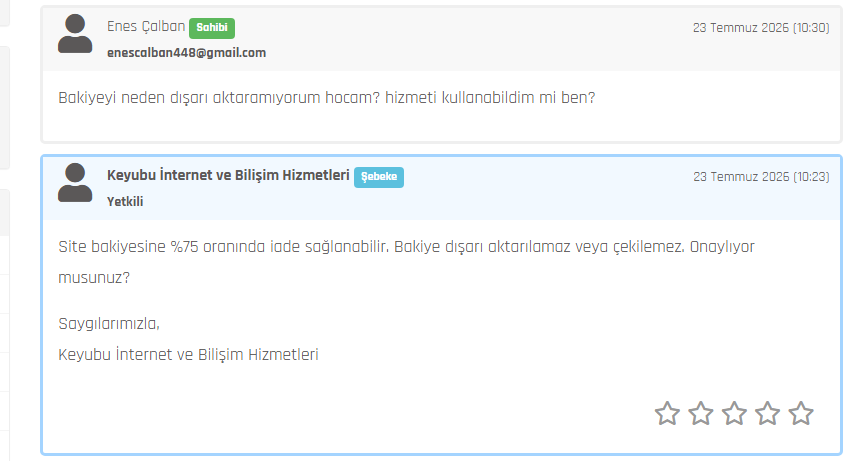Click the reply text about %75 iade
The image size is (851, 461).
pyautogui.click(x=406, y=262)
